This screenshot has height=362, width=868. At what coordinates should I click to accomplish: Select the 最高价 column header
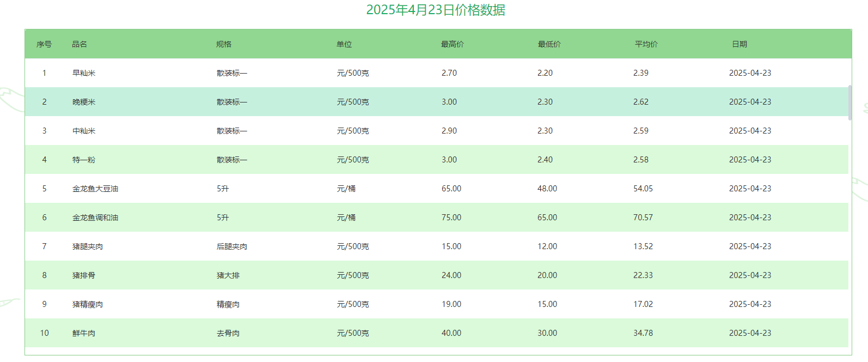(453, 44)
